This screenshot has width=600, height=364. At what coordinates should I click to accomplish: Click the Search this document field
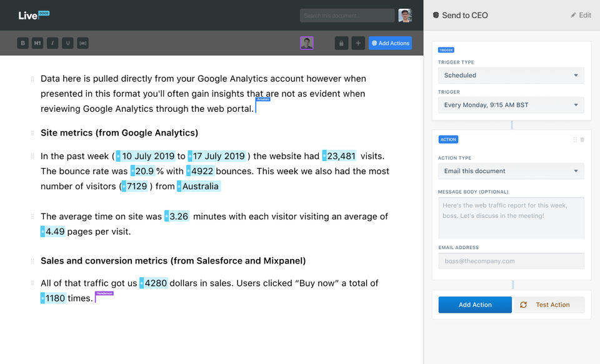(x=347, y=16)
